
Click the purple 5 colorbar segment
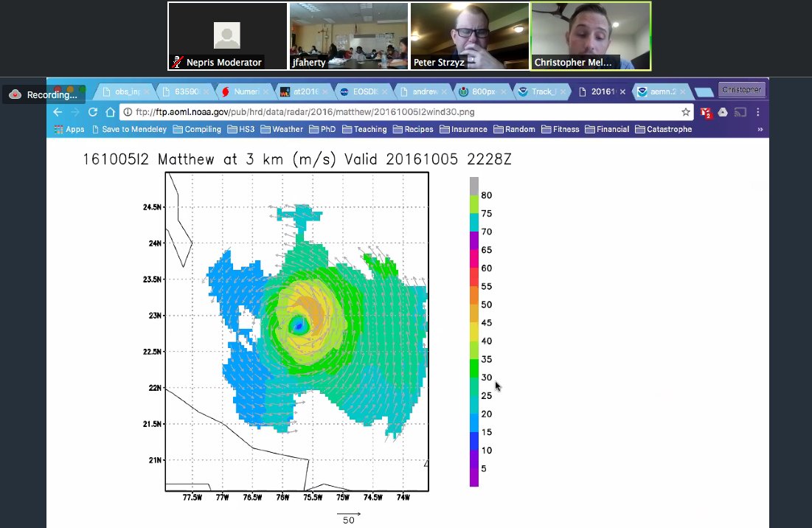pos(473,477)
